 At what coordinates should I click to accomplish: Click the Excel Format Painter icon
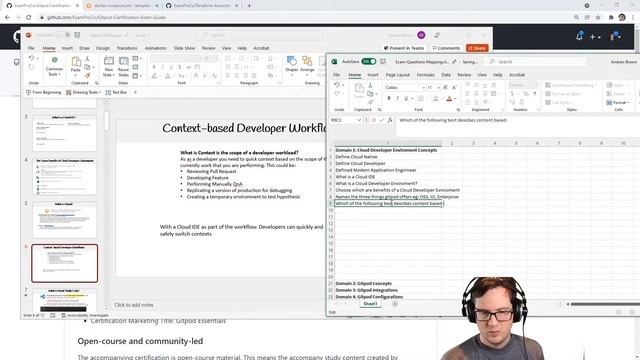370,102
